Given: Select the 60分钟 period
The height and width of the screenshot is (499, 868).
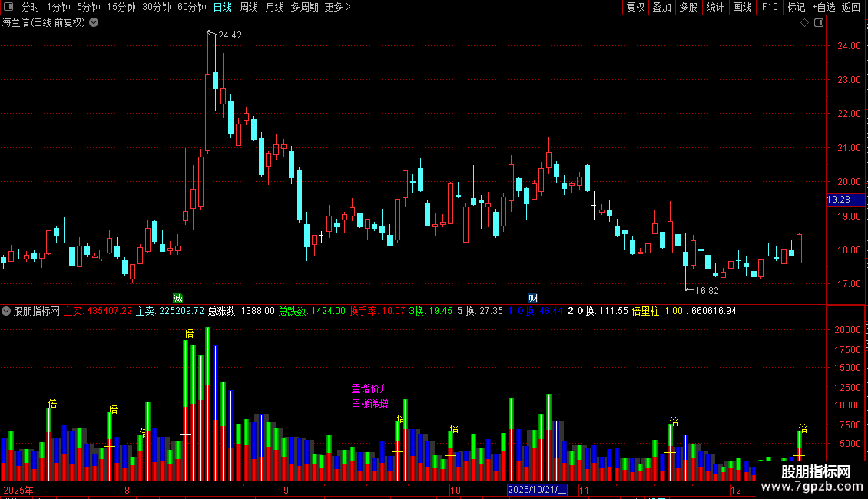Looking at the screenshot, I should tap(192, 7).
